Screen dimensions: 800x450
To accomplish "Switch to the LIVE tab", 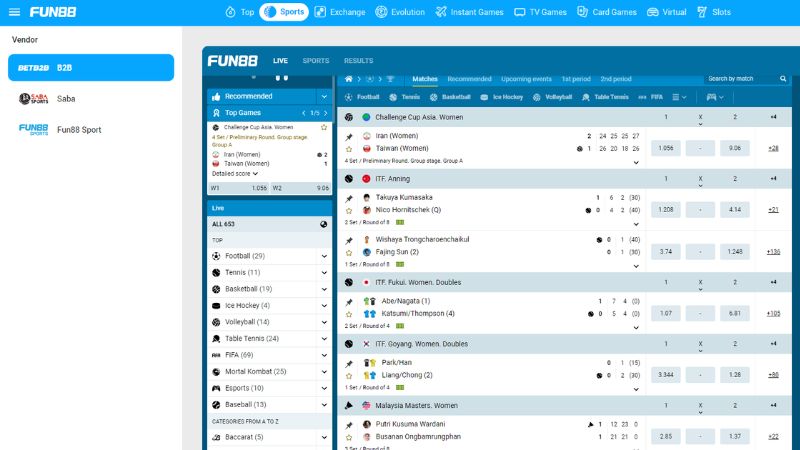I will [x=280, y=61].
